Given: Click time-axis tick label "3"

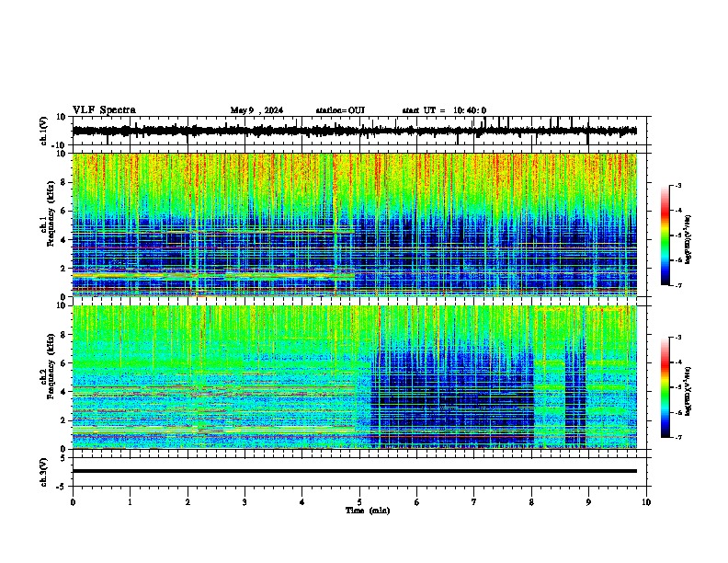Looking at the screenshot, I should coord(245,502).
